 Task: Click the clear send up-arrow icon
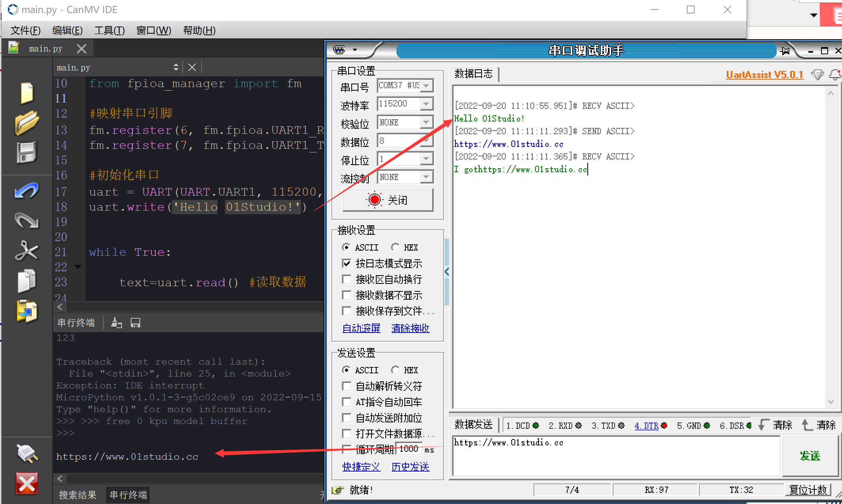coord(807,425)
